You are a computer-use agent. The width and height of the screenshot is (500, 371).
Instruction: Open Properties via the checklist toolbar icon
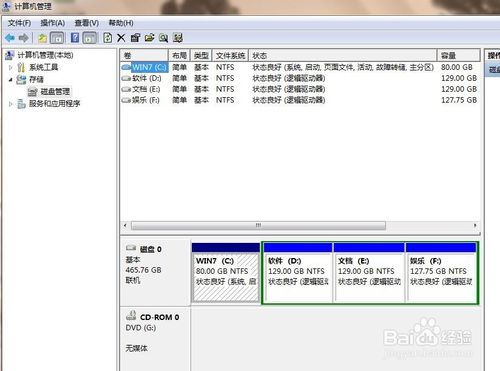(x=135, y=38)
